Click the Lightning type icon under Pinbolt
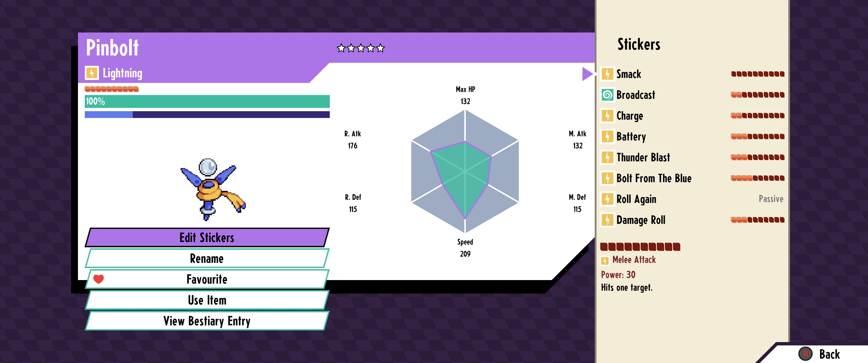868x363 pixels. pyautogui.click(x=92, y=73)
